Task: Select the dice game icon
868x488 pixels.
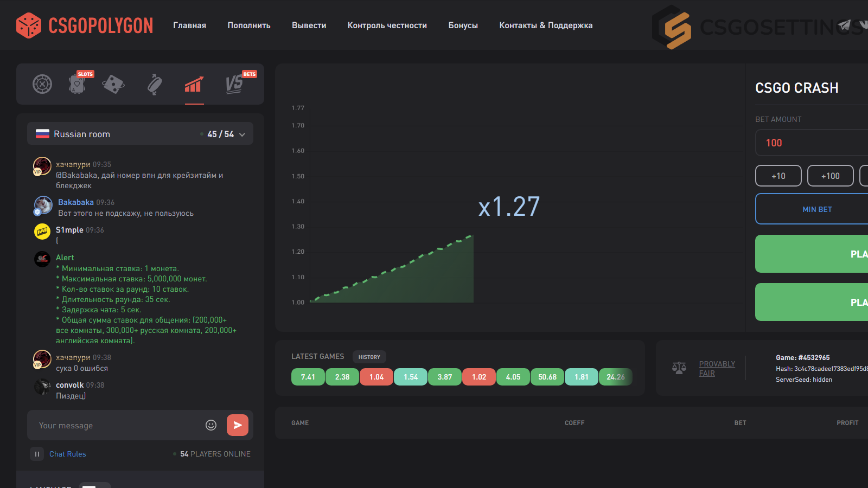Action: point(113,84)
